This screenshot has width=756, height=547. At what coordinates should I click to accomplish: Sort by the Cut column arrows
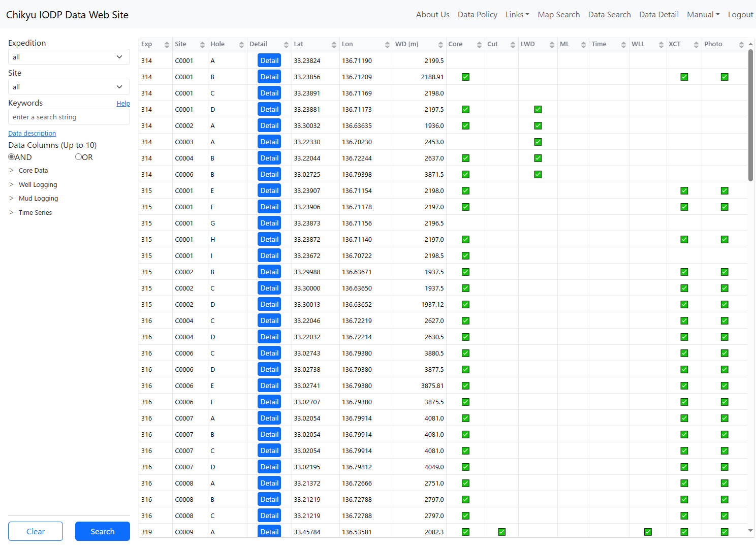[x=513, y=45]
